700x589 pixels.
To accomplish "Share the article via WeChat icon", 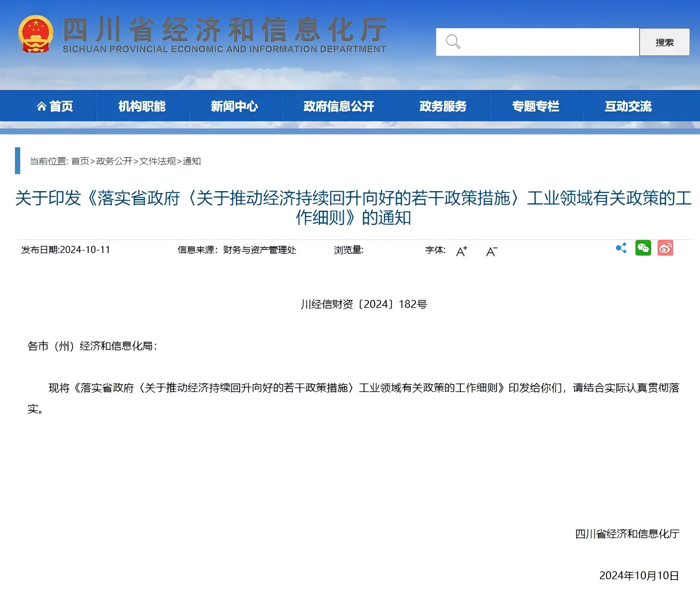I will click(643, 248).
